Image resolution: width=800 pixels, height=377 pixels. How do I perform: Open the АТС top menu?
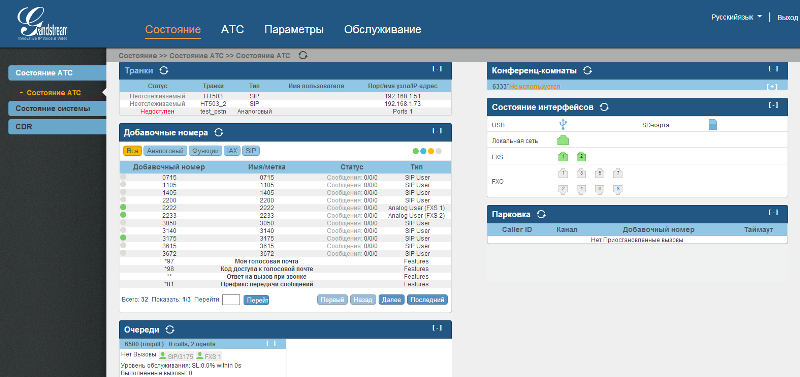click(x=233, y=30)
